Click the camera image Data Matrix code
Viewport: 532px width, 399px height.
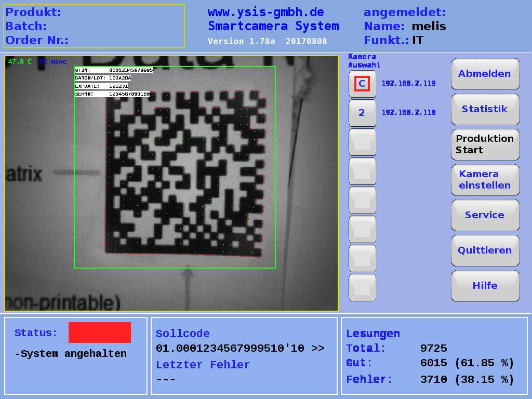[185, 173]
